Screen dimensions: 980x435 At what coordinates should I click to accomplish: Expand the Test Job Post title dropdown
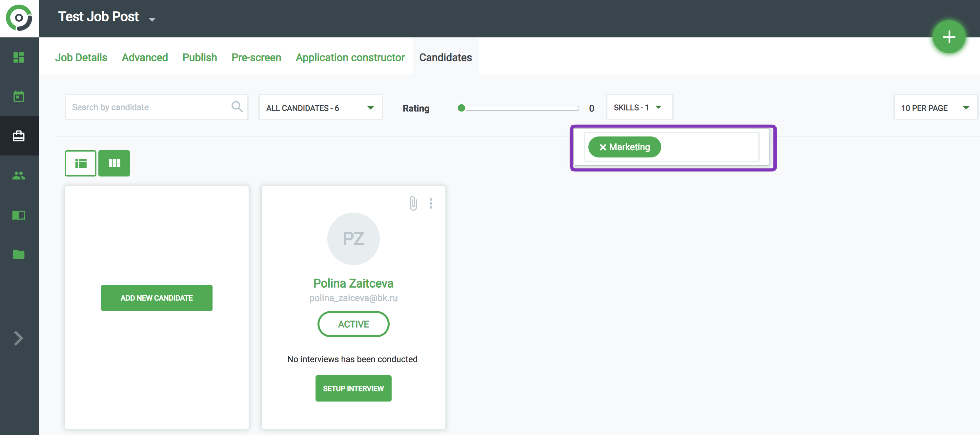[x=152, y=19]
